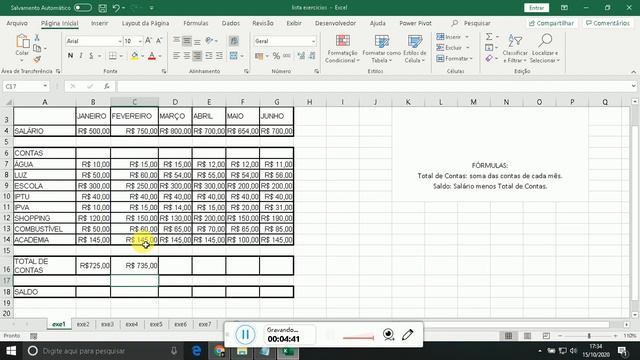Click the Clear eraser icon

click(x=489, y=59)
